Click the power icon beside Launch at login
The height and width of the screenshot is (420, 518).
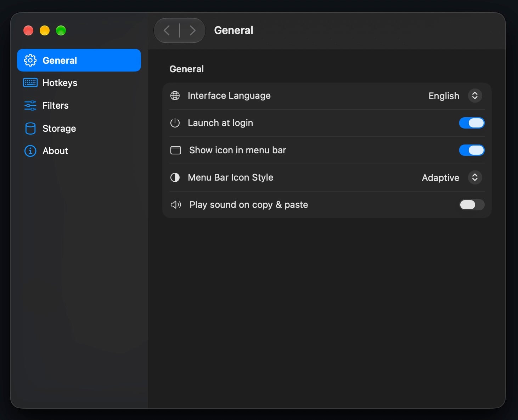point(175,123)
